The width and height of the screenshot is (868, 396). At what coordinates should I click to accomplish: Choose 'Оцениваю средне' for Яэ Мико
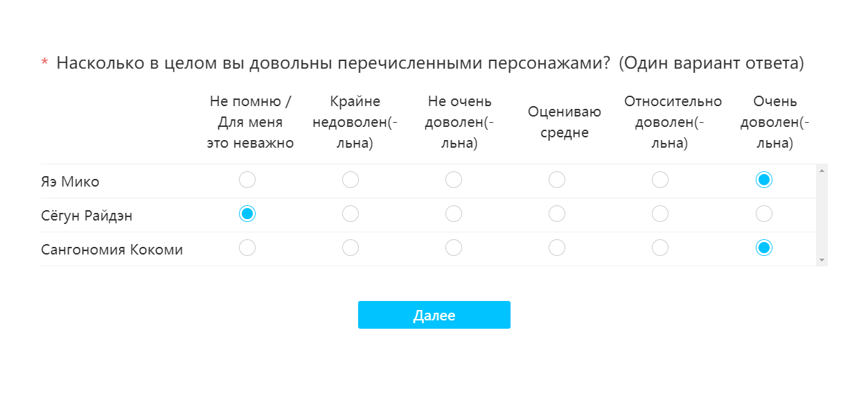557,180
